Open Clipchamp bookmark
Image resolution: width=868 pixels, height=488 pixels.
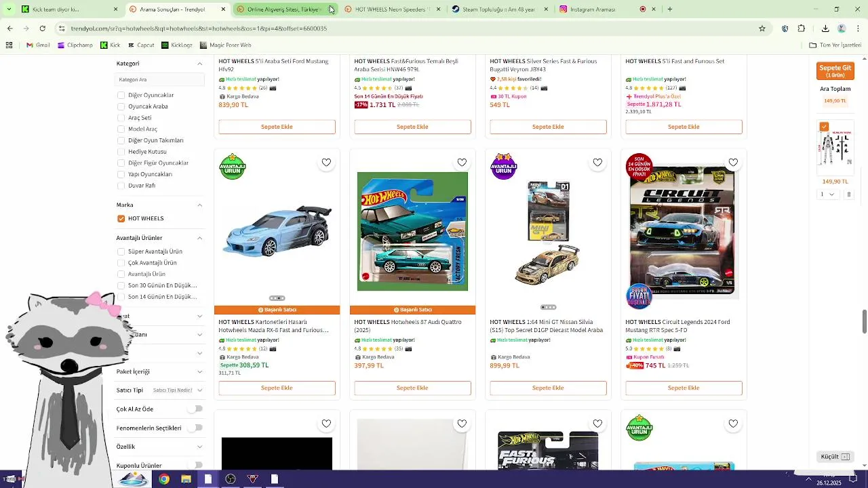pos(75,45)
